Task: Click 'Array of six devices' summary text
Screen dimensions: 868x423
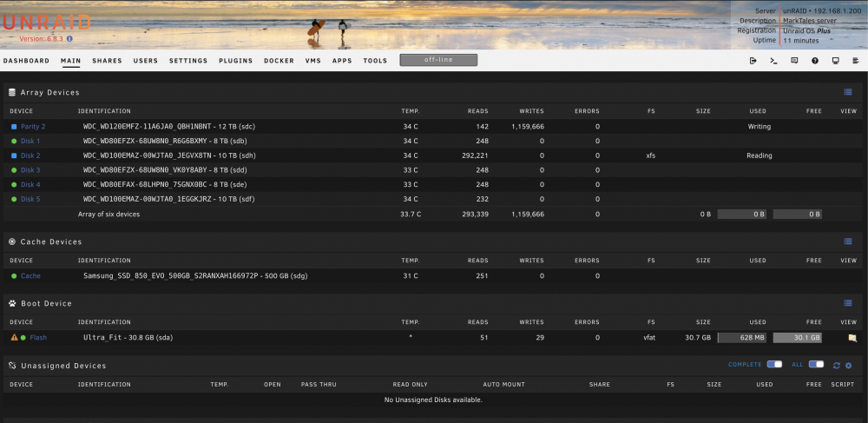Action: click(109, 215)
